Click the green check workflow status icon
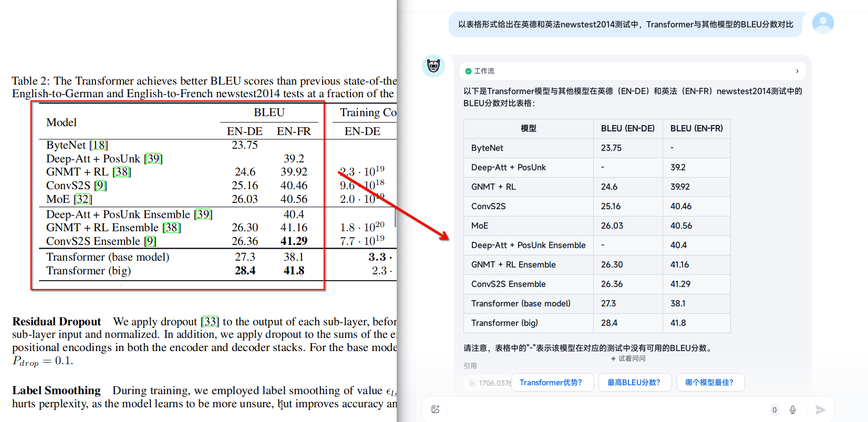Image resolution: width=868 pixels, height=422 pixels. [468, 71]
